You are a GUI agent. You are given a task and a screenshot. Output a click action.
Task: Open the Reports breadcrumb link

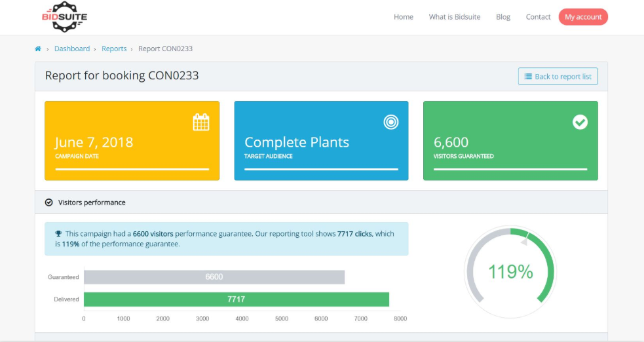coord(114,48)
